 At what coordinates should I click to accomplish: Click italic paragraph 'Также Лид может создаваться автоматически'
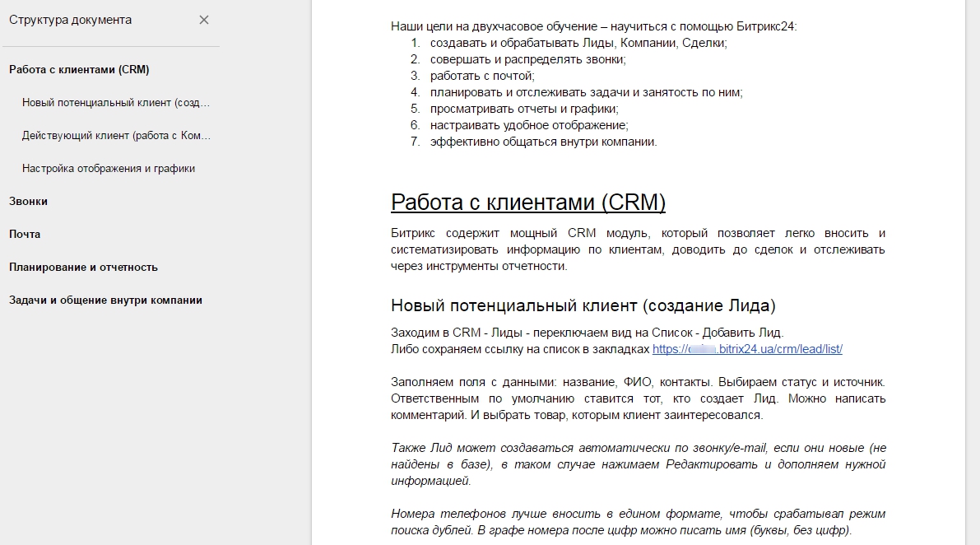tap(639, 464)
